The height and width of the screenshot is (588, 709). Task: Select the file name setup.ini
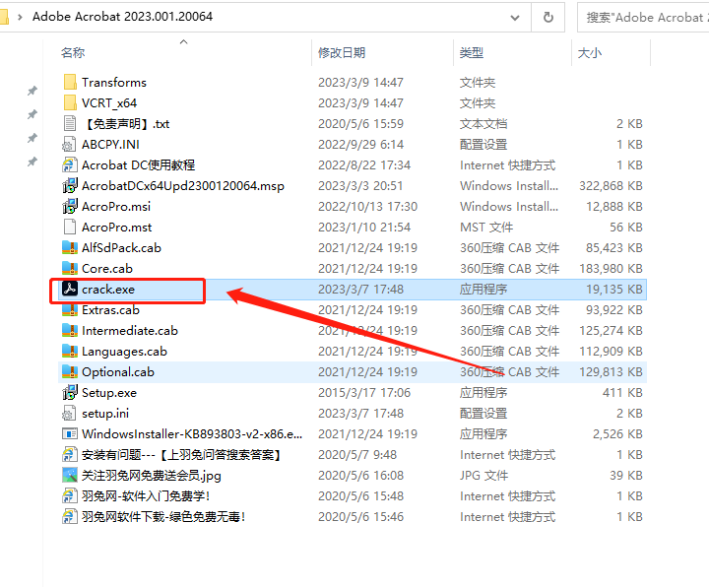click(105, 414)
